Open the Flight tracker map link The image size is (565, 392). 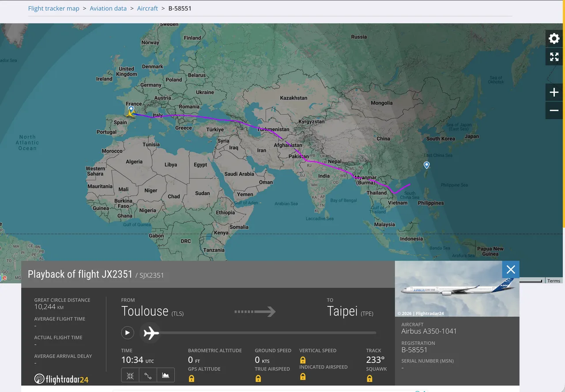(x=53, y=8)
